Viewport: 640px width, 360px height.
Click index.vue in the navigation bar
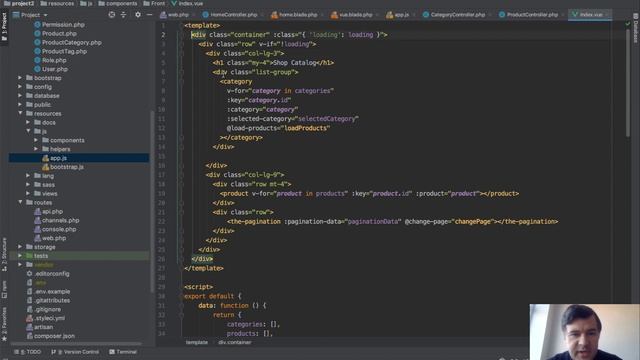[x=187, y=3]
